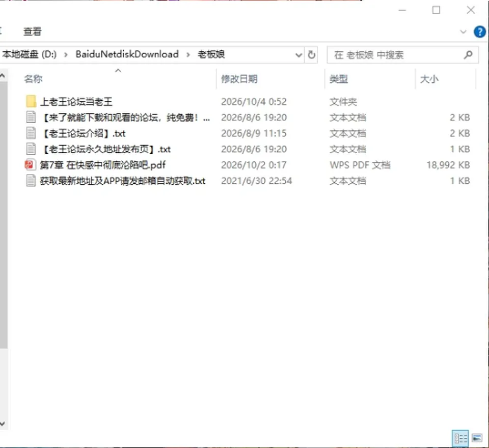Viewport: 489px width, 448px height.
Task: Select file name 获取最新地址及APP请发邮箱自动获取.txt
Action: point(123,181)
